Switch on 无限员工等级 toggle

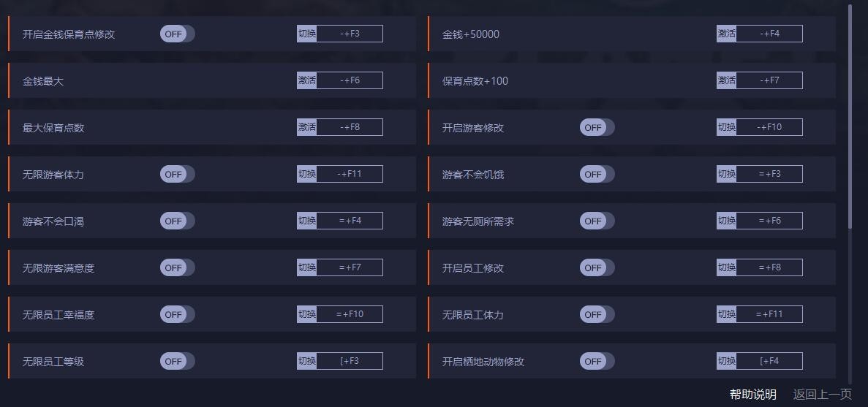[177, 361]
